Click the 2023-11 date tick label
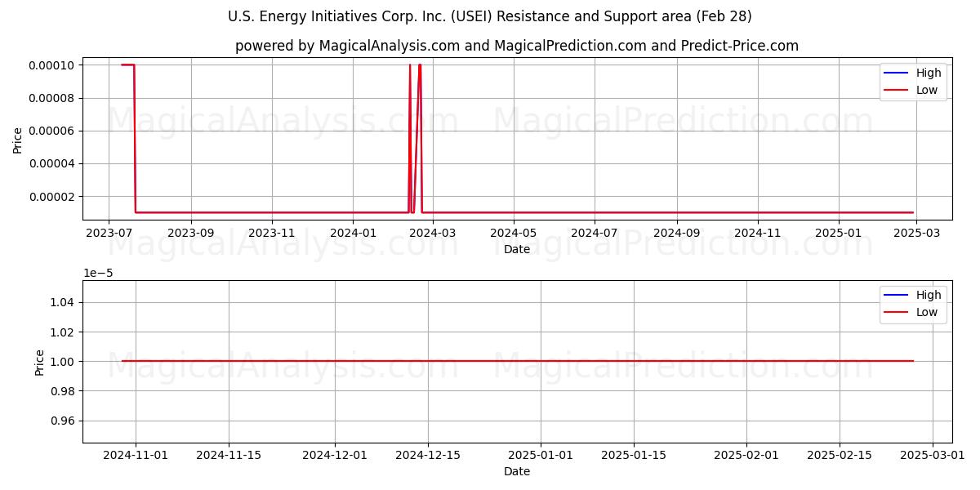Viewport: 980px width, 490px height. (x=272, y=233)
